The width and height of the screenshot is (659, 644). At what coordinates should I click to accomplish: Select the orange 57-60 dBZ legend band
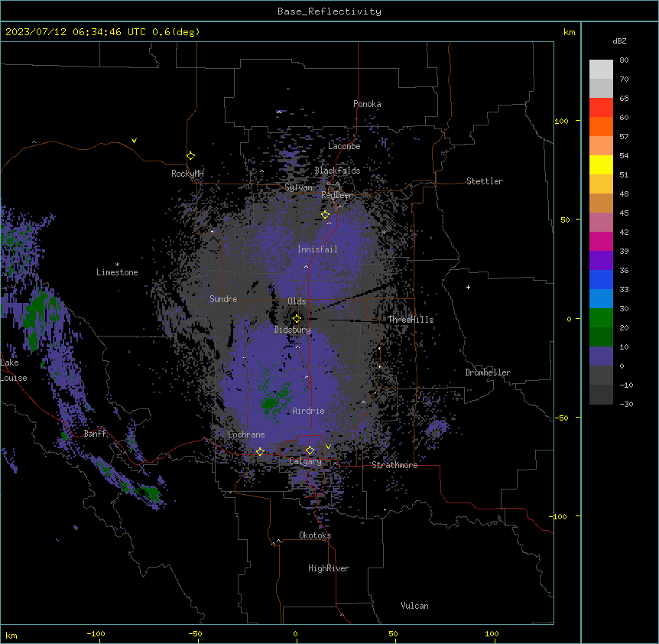coord(601,126)
